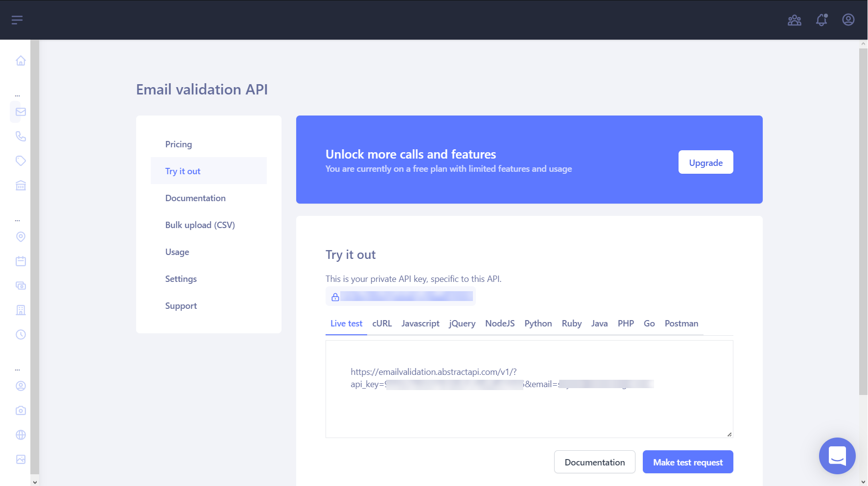Select the phone icon in the sidebar

click(20, 136)
